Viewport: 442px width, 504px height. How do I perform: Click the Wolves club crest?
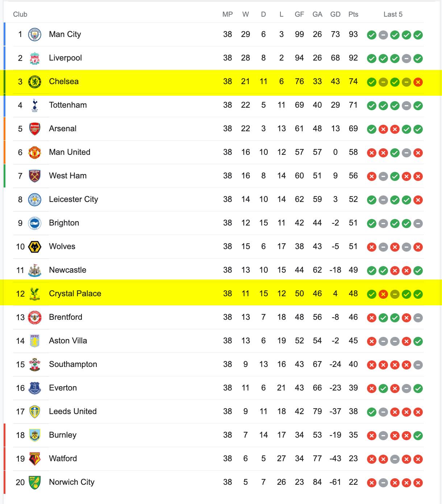pyautogui.click(x=35, y=247)
